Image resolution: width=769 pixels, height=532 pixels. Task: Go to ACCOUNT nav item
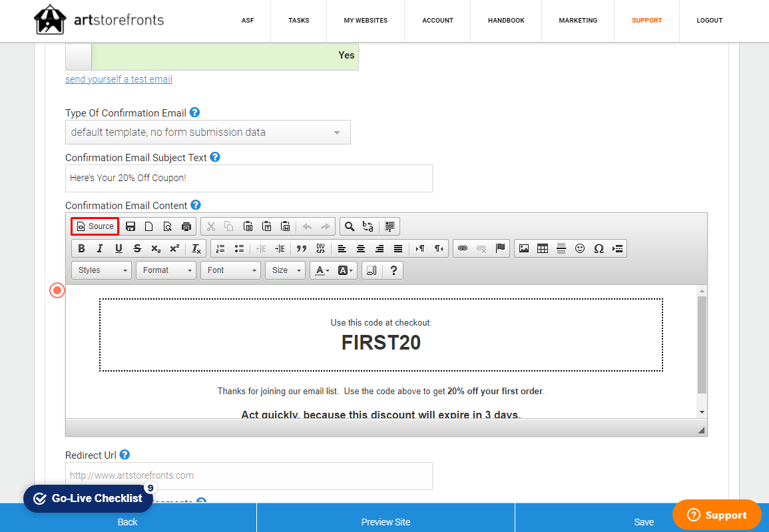click(x=437, y=21)
